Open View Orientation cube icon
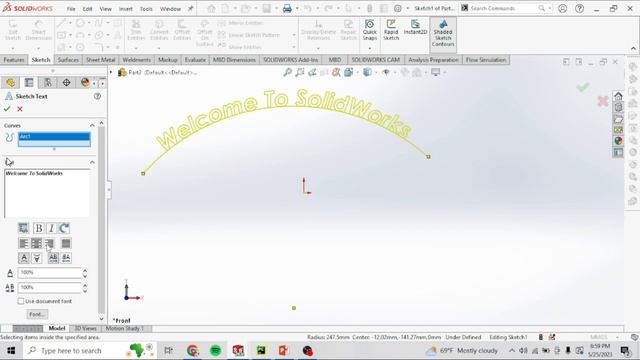640x360 pixels. tap(349, 72)
